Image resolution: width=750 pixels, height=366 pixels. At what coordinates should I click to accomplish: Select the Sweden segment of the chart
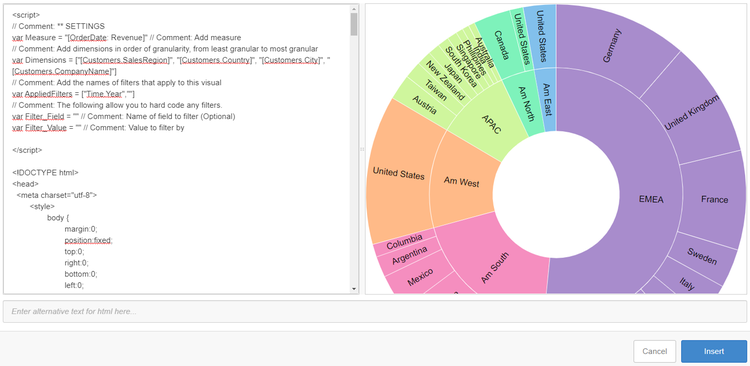pyautogui.click(x=702, y=257)
